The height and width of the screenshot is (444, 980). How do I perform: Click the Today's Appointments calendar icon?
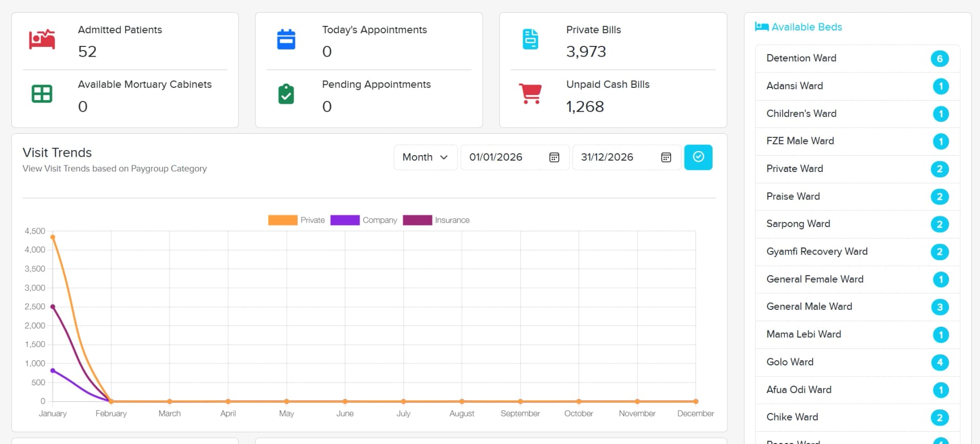286,39
